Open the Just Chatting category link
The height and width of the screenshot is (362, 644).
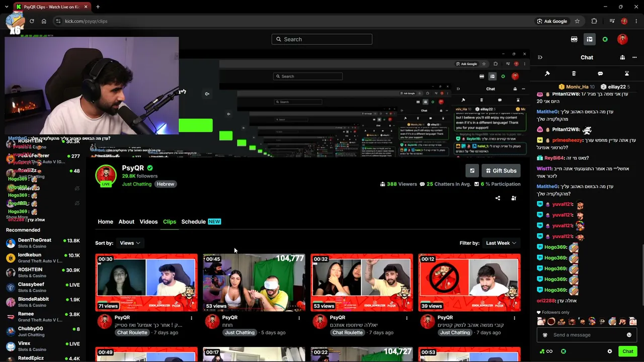click(137, 184)
